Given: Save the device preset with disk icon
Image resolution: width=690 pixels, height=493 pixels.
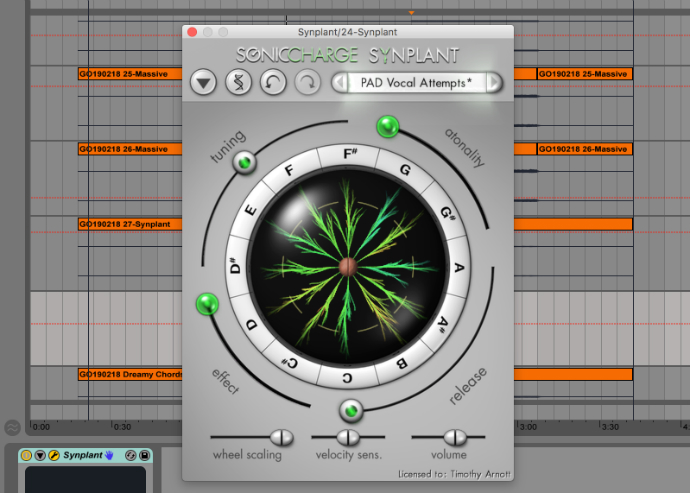Looking at the screenshot, I should click(x=145, y=456).
